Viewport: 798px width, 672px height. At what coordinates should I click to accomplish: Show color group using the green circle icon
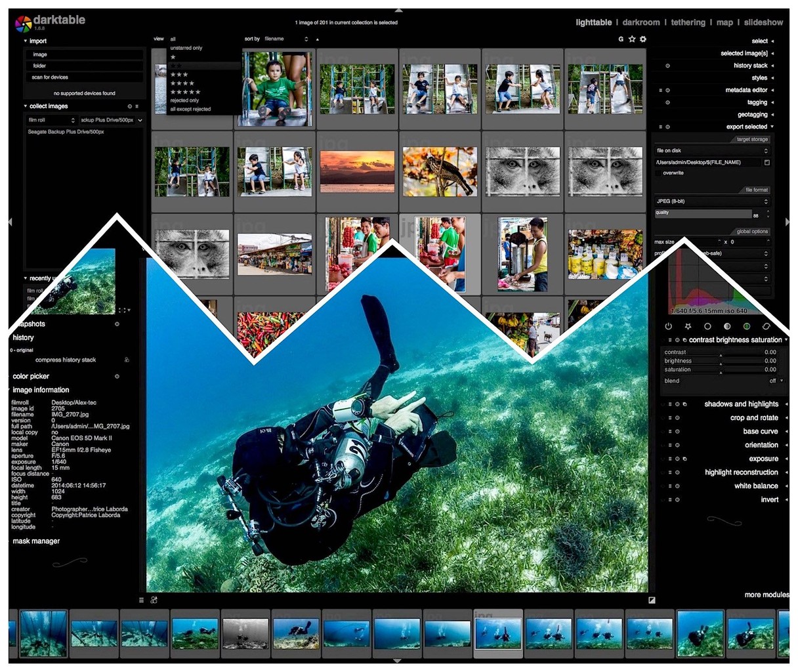pos(747,326)
